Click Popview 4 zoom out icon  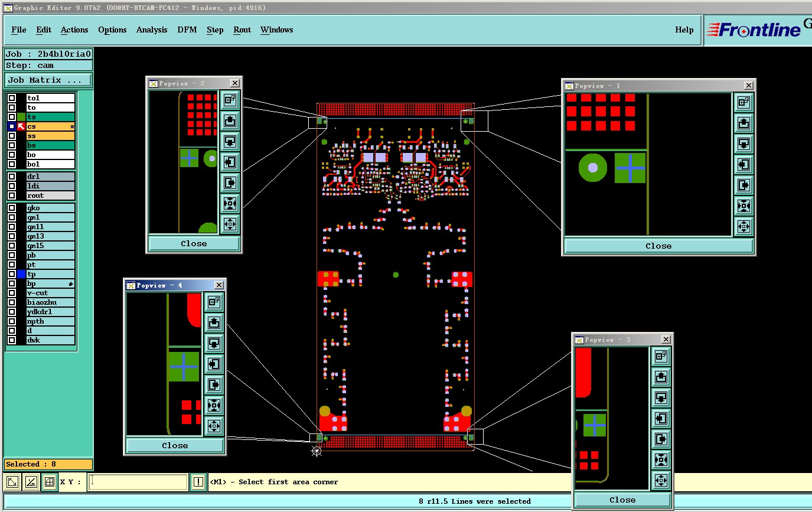coord(214,426)
